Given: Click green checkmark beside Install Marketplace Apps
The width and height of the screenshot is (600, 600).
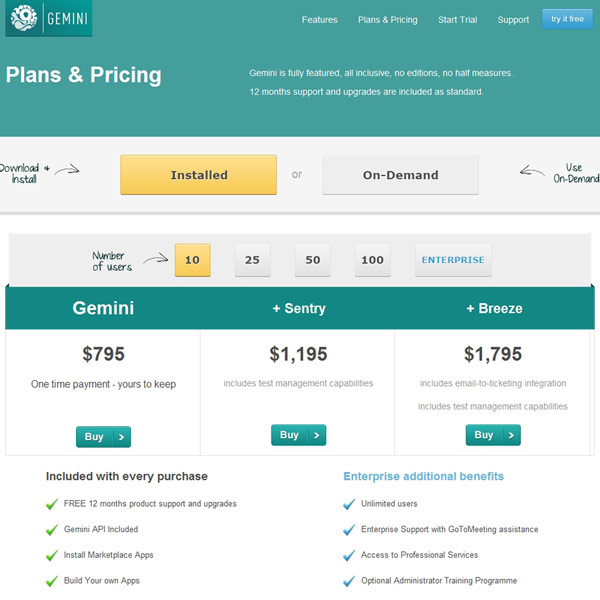Looking at the screenshot, I should point(52,555).
